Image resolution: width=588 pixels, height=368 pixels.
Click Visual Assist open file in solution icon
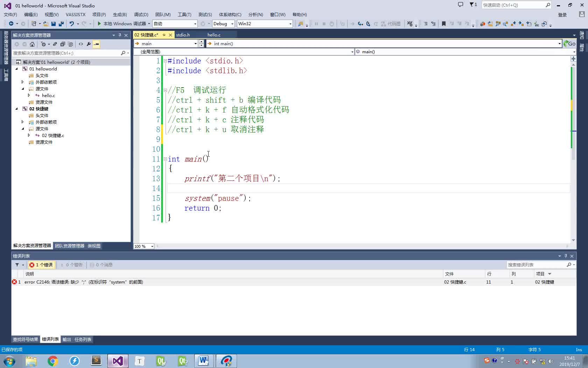(x=490, y=23)
